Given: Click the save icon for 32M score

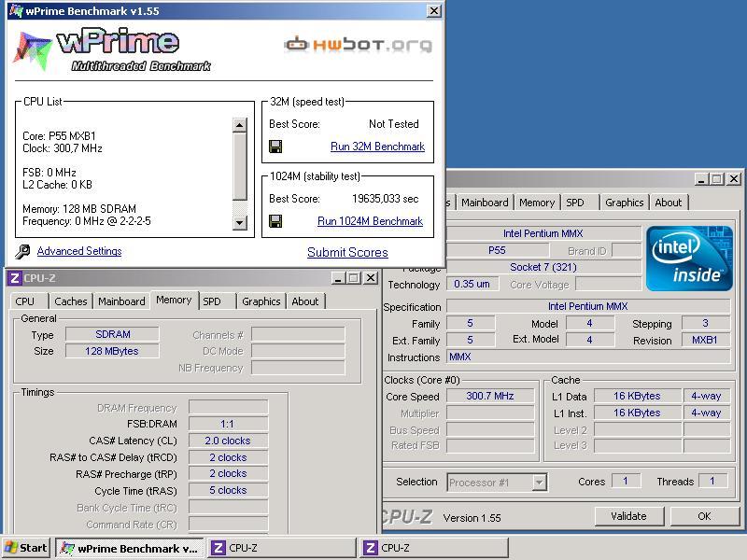Looking at the screenshot, I should point(275,147).
